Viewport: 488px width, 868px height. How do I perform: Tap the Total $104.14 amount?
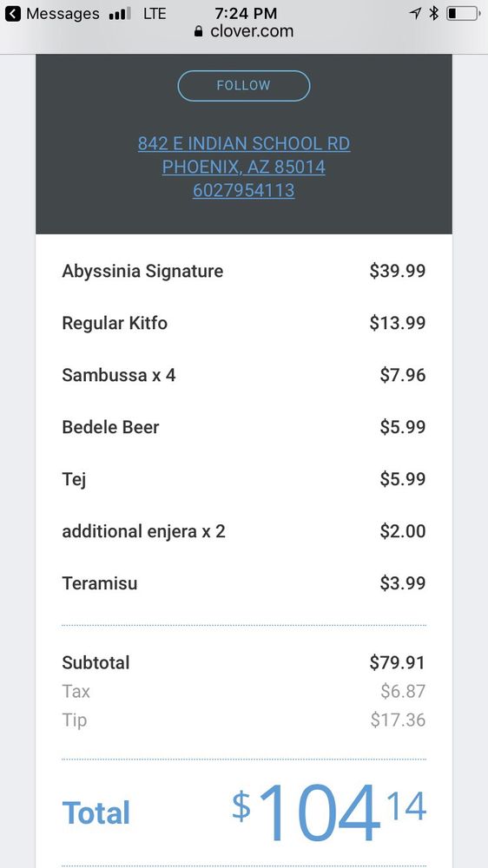pyautogui.click(x=329, y=812)
